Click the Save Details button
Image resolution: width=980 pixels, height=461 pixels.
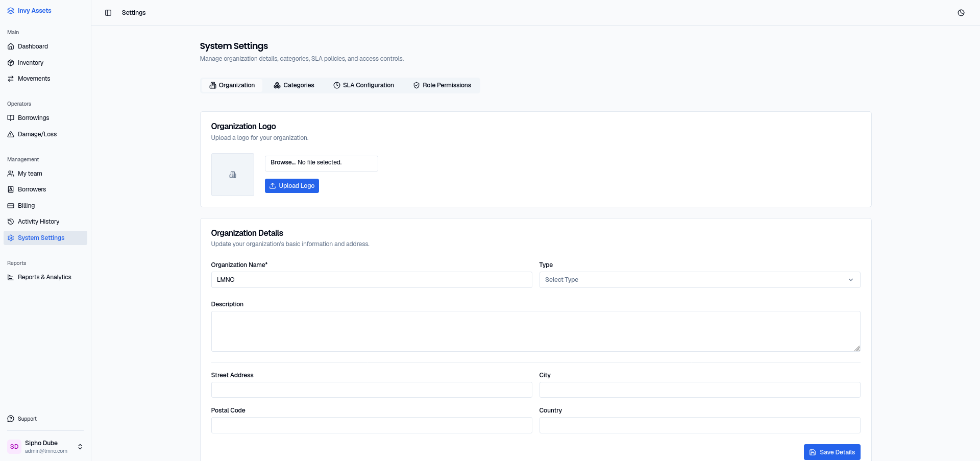(832, 452)
